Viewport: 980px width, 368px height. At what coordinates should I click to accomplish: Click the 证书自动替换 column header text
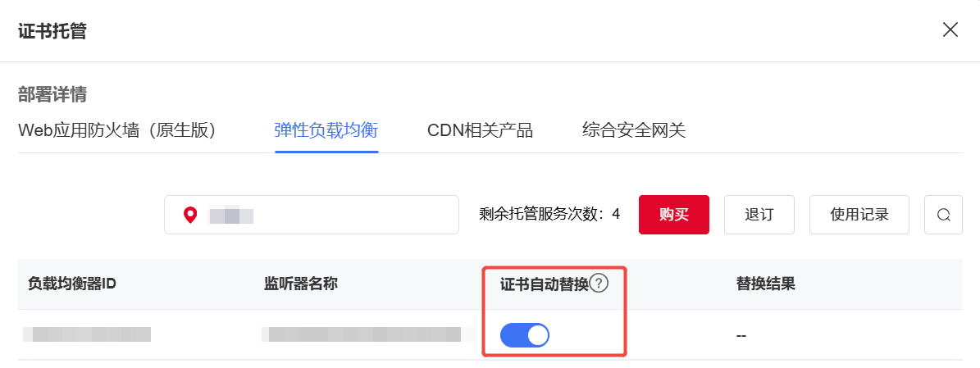[544, 284]
